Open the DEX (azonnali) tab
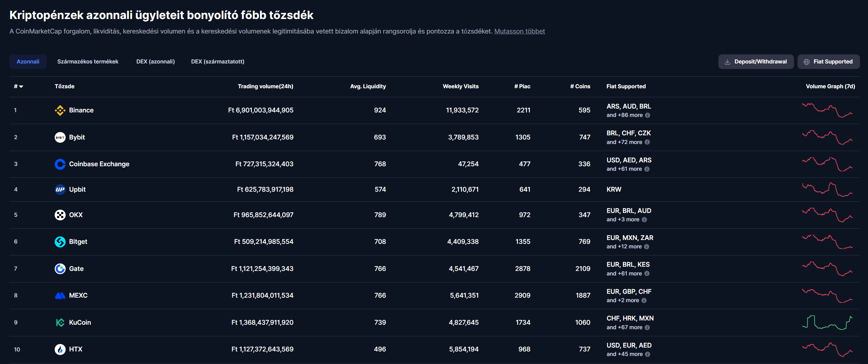The height and width of the screenshot is (364, 868). pyautogui.click(x=155, y=62)
